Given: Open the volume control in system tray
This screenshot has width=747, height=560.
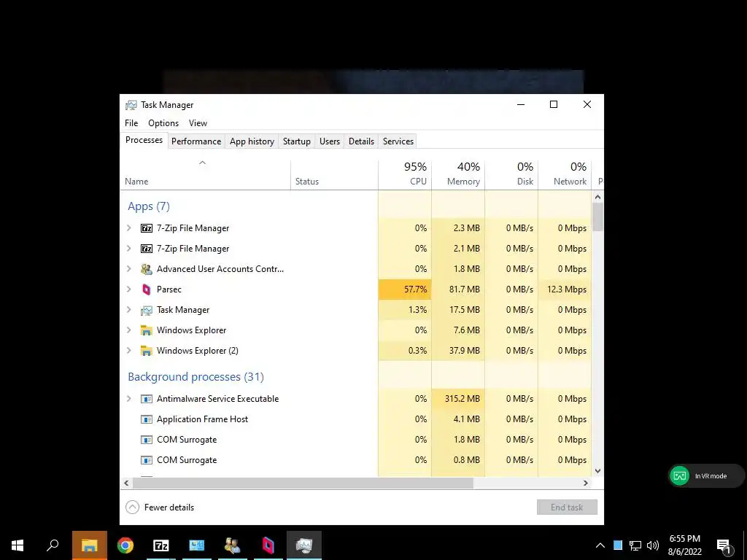Looking at the screenshot, I should (x=653, y=545).
